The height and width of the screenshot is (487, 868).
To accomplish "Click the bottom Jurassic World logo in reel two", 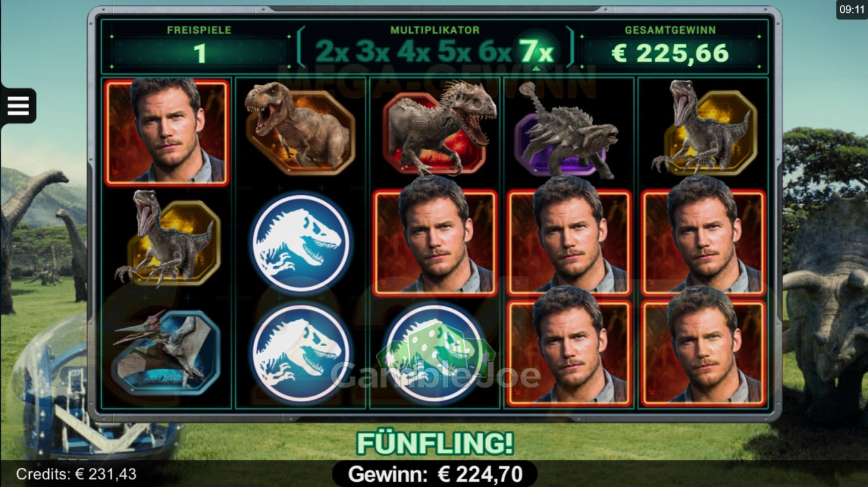I will 300,353.
